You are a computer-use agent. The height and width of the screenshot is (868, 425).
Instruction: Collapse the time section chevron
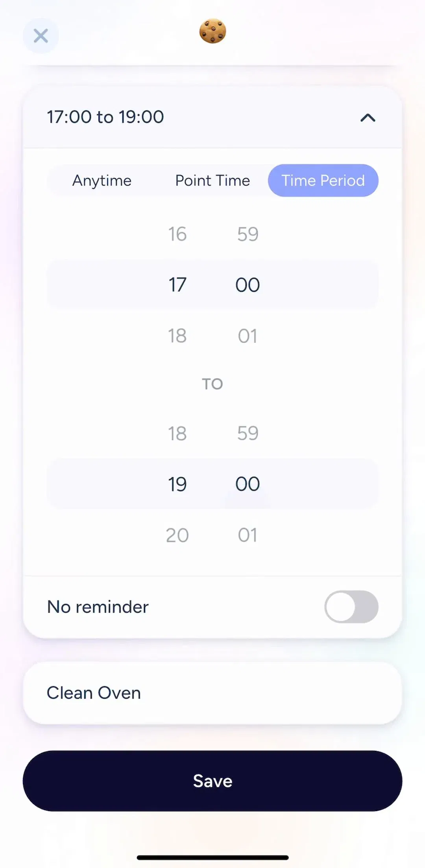pyautogui.click(x=368, y=118)
